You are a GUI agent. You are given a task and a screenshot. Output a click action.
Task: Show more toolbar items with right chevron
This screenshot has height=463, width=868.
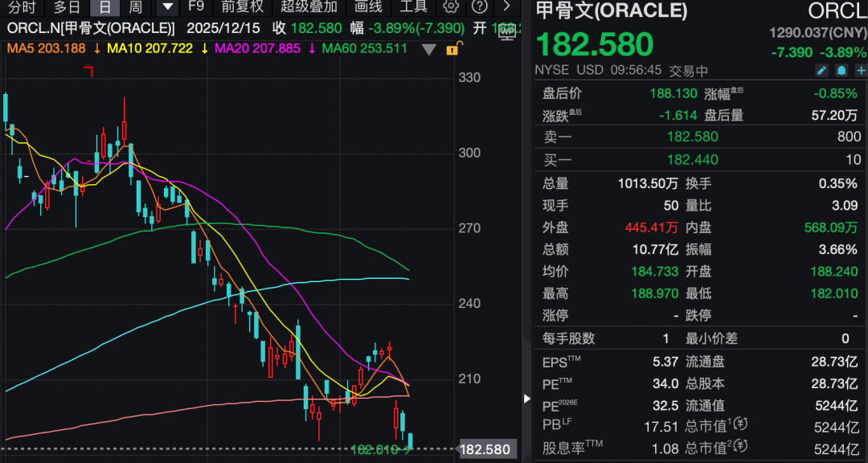pos(506,6)
